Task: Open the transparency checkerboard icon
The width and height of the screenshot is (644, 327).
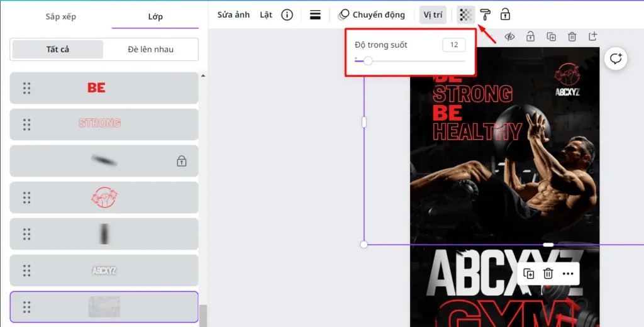Action: coord(466,15)
